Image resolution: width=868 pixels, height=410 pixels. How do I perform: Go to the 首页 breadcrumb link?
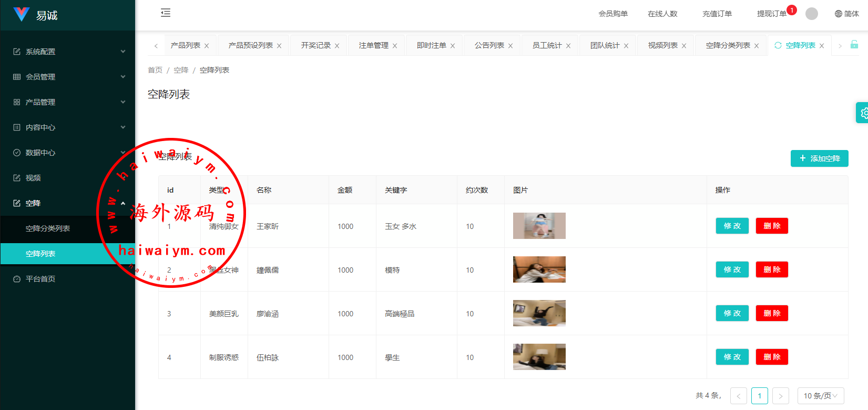155,70
